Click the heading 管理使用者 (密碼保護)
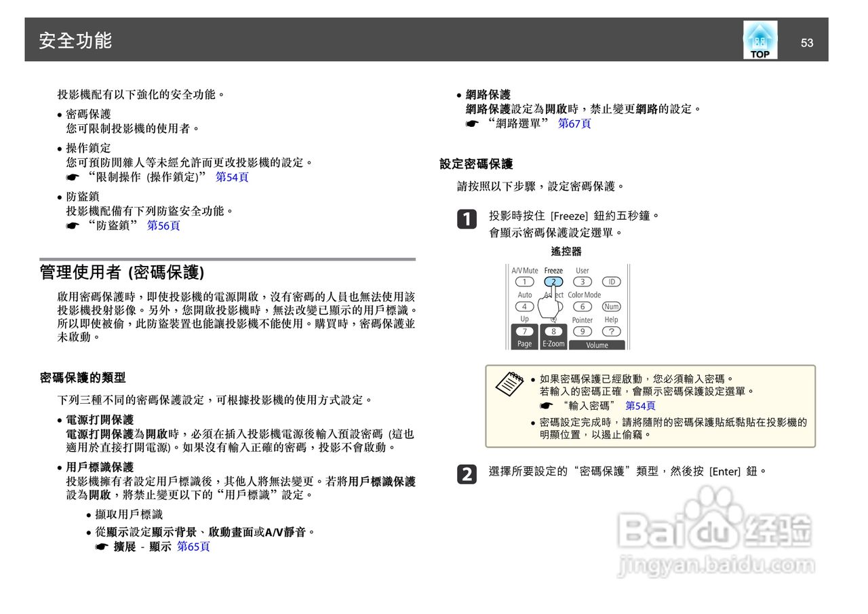868x614 pixels. tap(122, 273)
